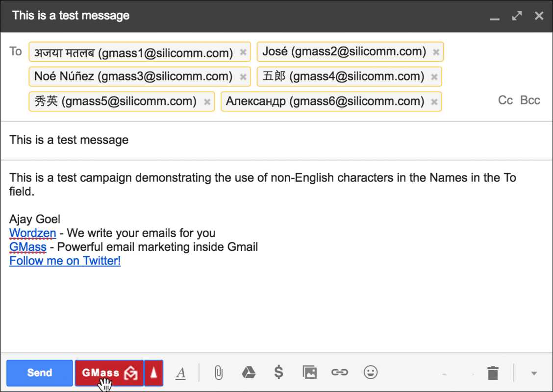Click Follow me on Twitter!

65,260
